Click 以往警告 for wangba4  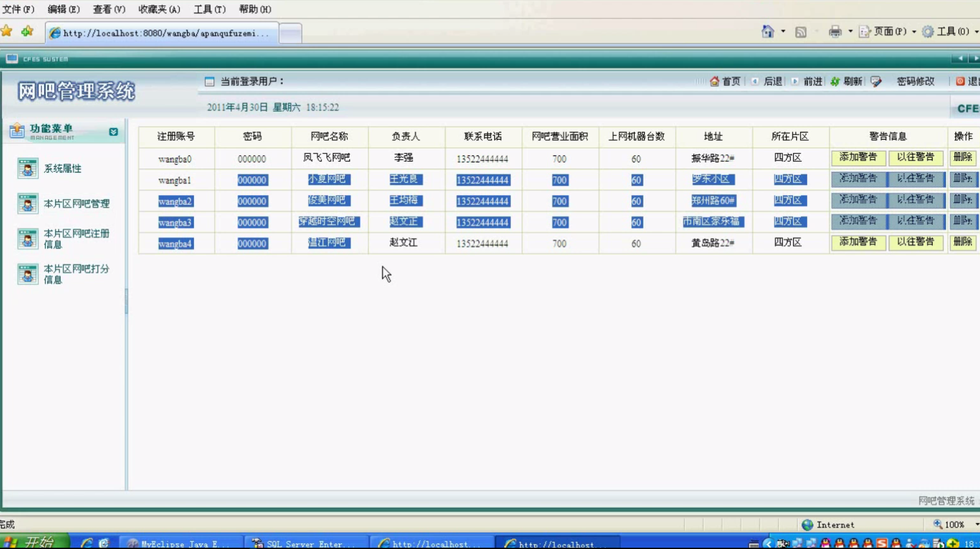click(x=916, y=242)
